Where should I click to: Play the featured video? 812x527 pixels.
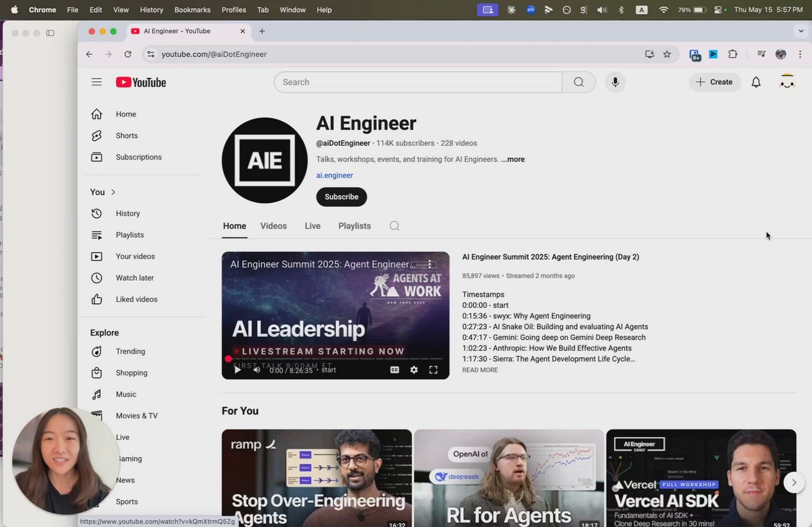(237, 370)
